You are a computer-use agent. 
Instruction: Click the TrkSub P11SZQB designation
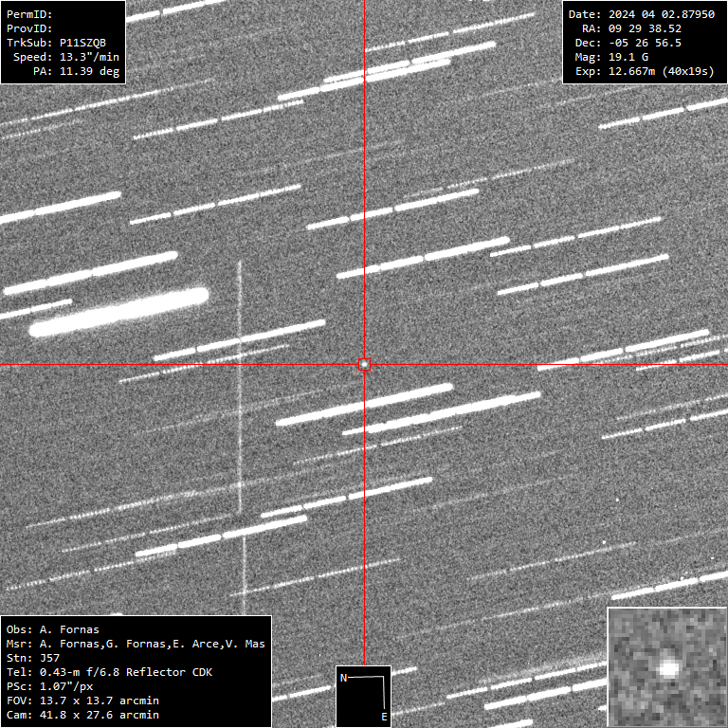pyautogui.click(x=63, y=43)
